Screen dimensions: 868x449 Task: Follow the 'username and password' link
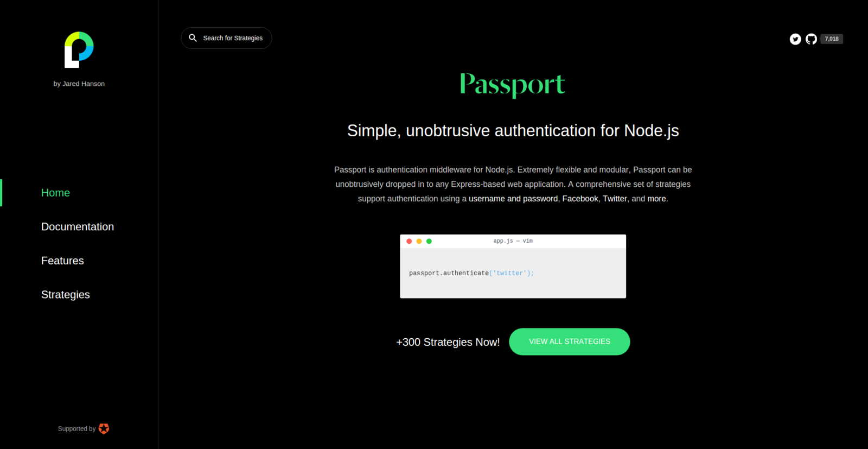click(x=513, y=199)
